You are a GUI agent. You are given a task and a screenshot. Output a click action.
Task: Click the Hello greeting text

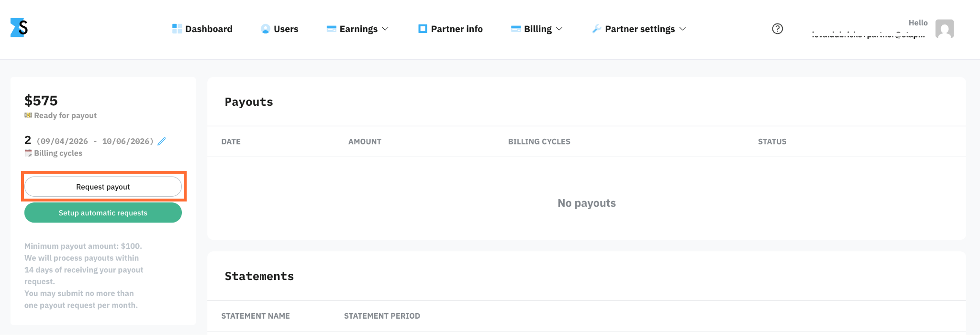[x=918, y=22]
